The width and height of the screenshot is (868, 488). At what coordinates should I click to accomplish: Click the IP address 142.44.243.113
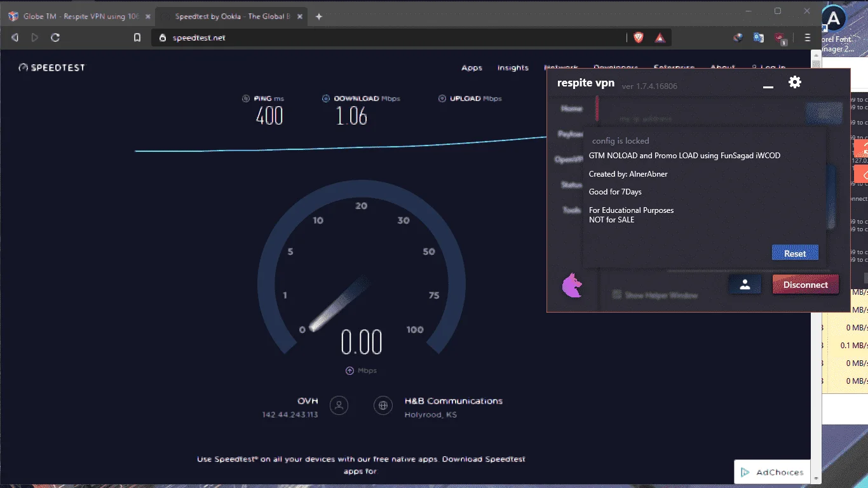tap(290, 415)
